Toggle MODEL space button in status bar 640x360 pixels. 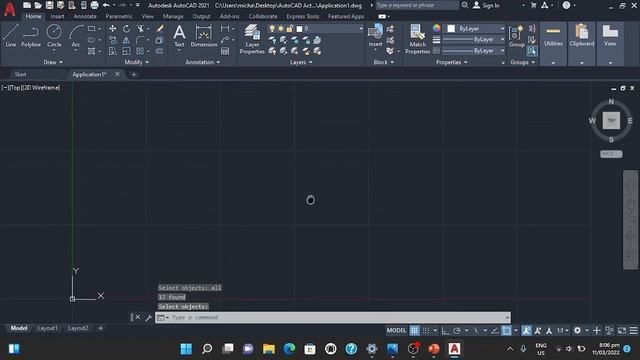coord(396,331)
